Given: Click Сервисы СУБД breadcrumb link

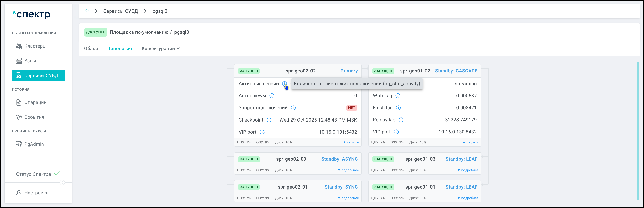Looking at the screenshot, I should pos(121,11).
